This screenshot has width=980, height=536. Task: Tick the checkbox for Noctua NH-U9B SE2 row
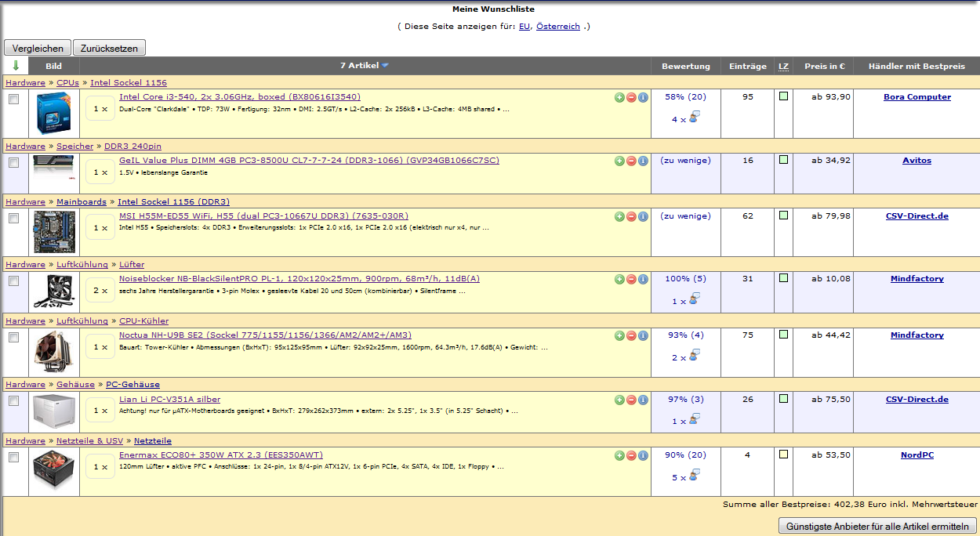(x=13, y=338)
